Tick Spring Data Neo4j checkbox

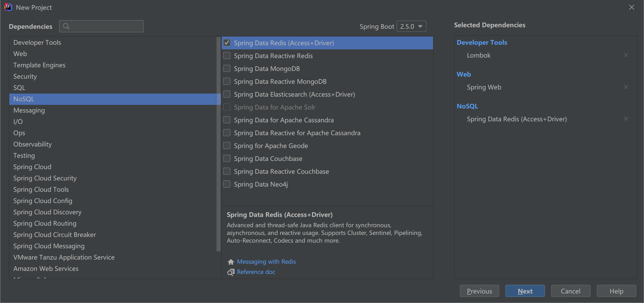pos(227,184)
